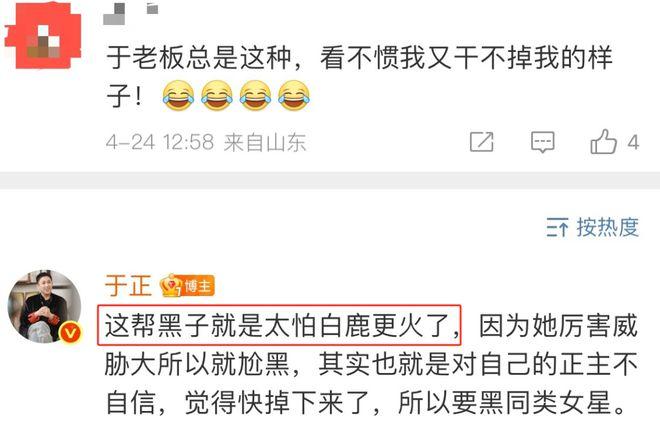Click the blurred username above first comment
Screen dimensions: 660x425
coord(130,13)
